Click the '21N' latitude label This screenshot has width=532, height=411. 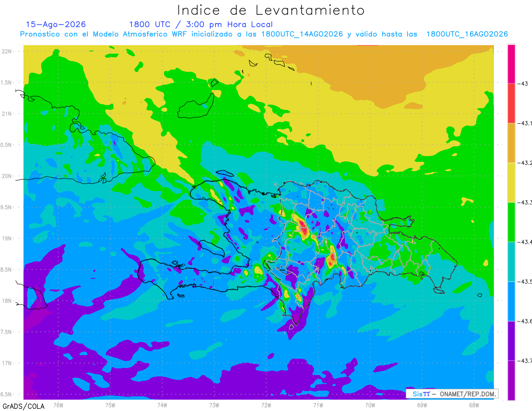click(x=7, y=114)
